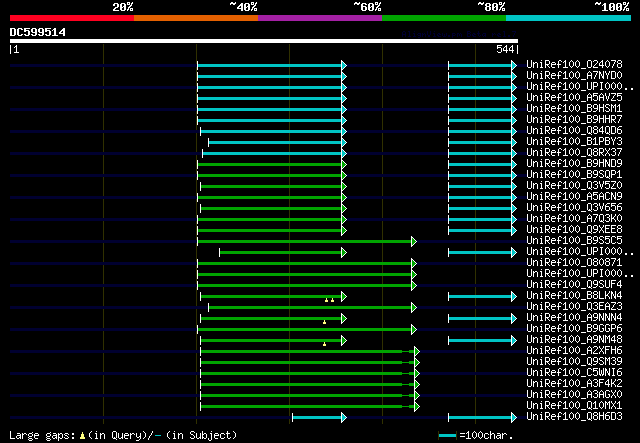Click the green ~80% legend color segment

pyautogui.click(x=444, y=18)
